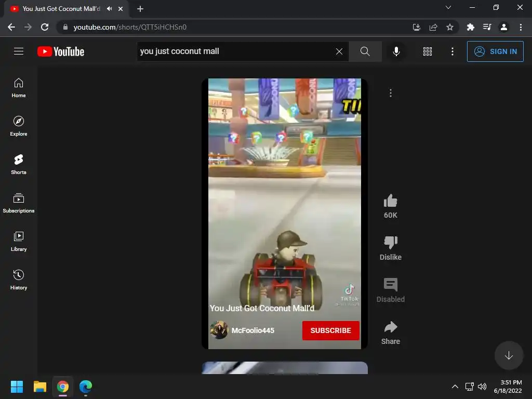Click the SIGN IN button
Screen dimensions: 532x399
495,51
